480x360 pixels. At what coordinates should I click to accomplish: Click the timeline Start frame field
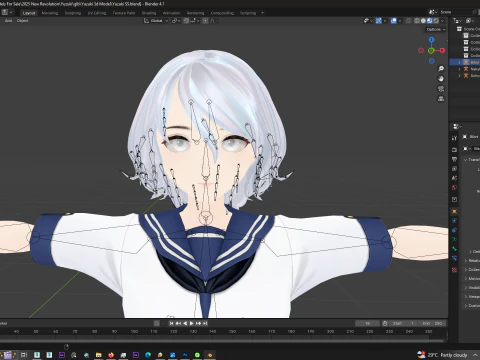point(403,323)
